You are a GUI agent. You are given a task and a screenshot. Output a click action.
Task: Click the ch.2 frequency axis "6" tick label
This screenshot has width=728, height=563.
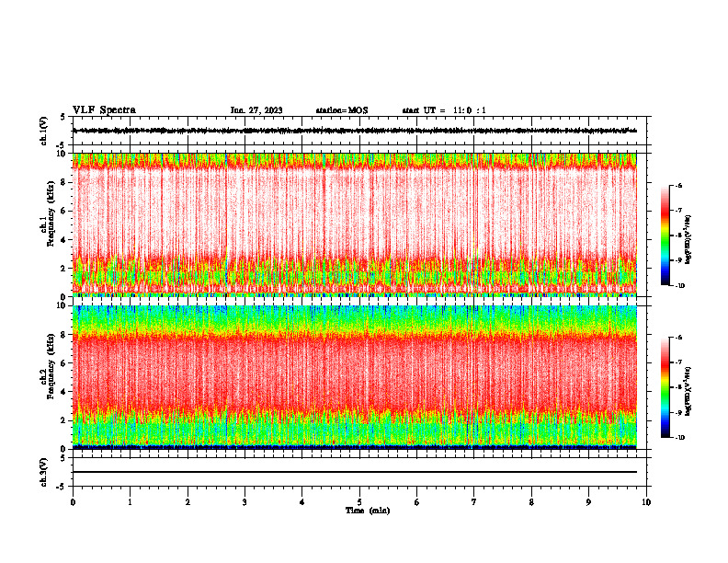click(64, 363)
